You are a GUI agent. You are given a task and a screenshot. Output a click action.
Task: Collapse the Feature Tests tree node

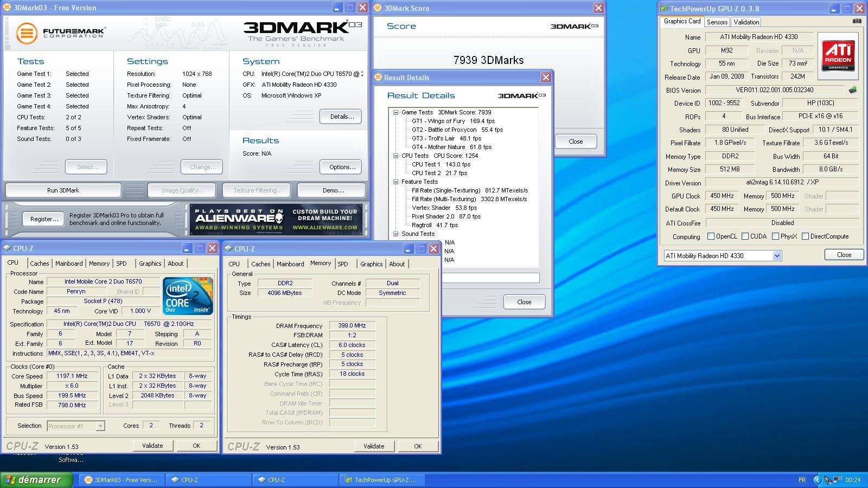coord(395,182)
